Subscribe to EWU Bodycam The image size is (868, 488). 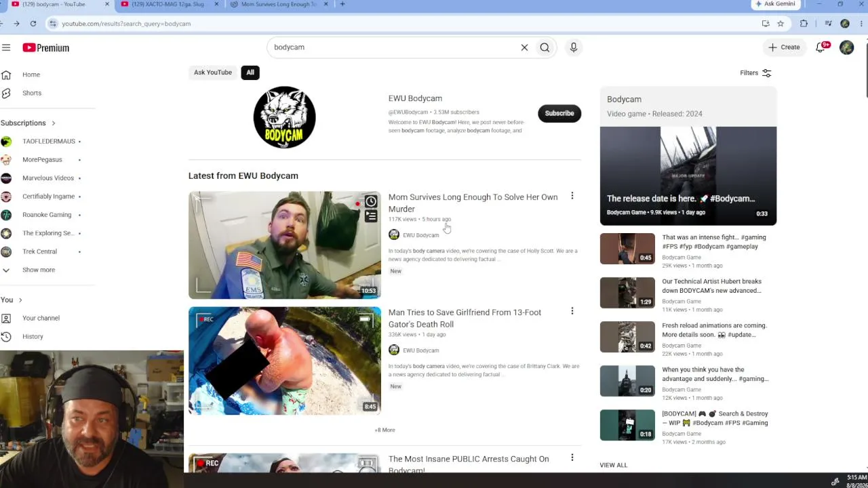click(x=559, y=113)
